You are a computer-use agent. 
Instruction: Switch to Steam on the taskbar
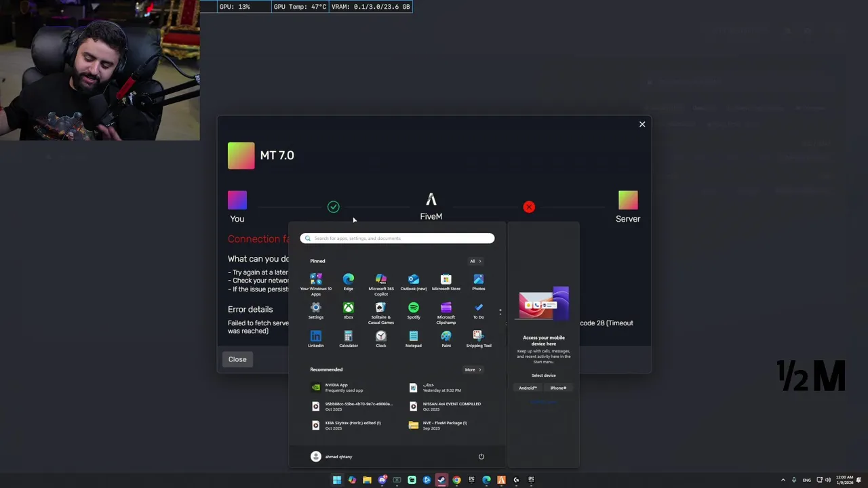(441, 480)
